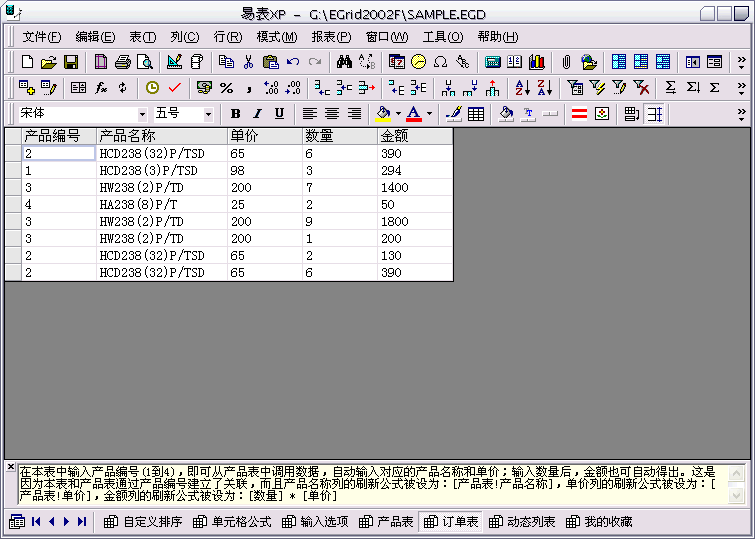Toggle Underline formatting
The width and height of the screenshot is (755, 539).
point(279,114)
